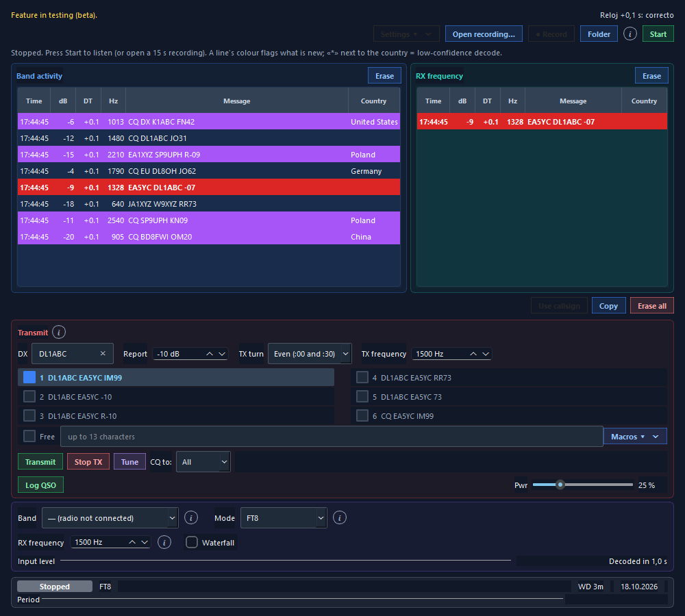Increase the Report value with up arrow
Screen dimensions: 685x616
[x=210, y=354]
